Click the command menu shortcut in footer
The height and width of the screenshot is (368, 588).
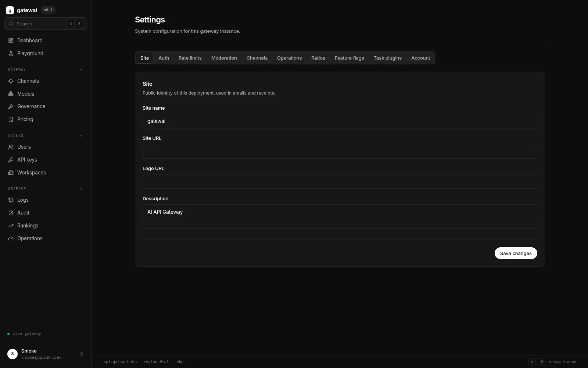pyautogui.click(x=552, y=362)
